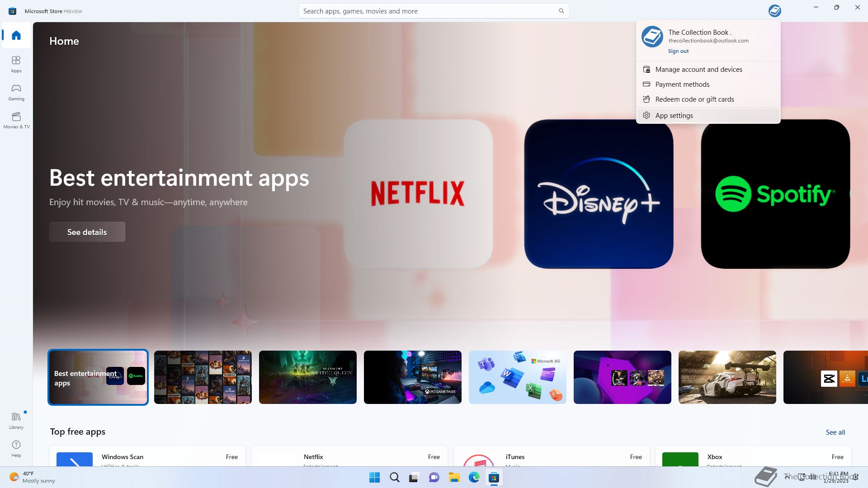Select the movie posters collage thumbnail
The image size is (868, 488).
click(x=203, y=377)
